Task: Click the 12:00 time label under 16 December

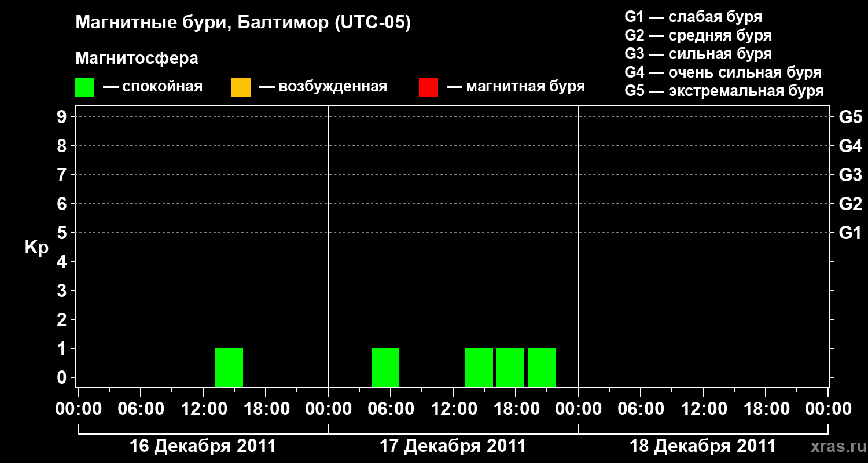Action: 203,409
